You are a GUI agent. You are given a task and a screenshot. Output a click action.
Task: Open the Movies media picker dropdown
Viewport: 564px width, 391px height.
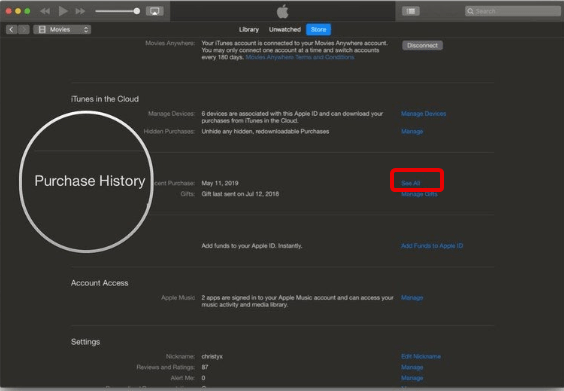[62, 29]
